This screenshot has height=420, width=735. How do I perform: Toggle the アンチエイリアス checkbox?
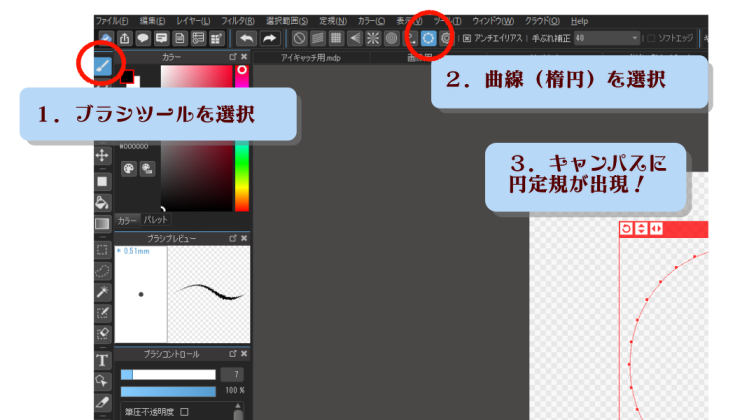click(467, 38)
